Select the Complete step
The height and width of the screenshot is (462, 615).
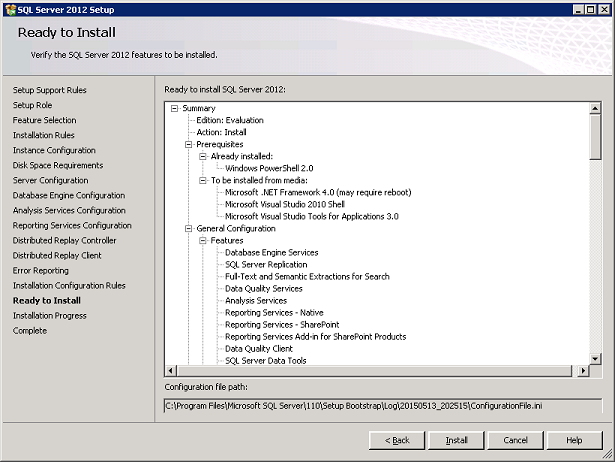[x=30, y=331]
